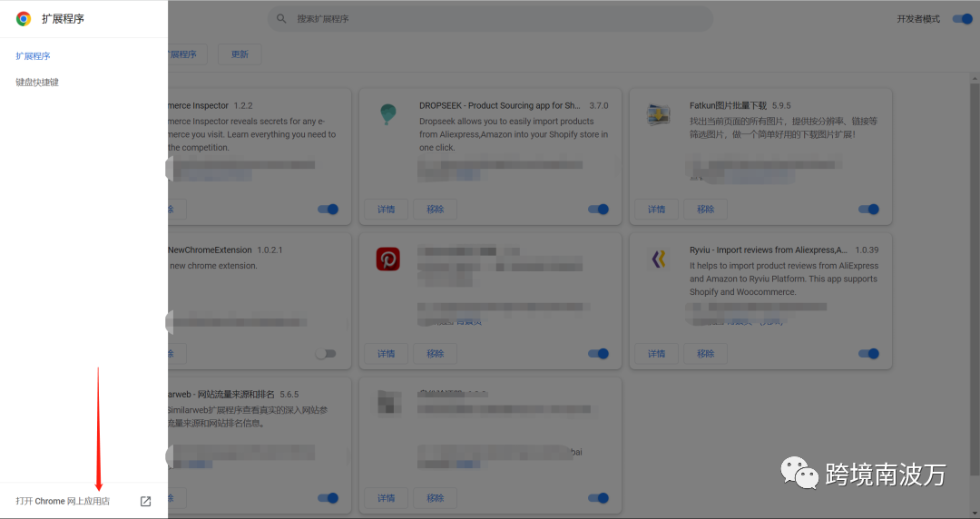Click 移除 for DROPSEEK extension
The width and height of the screenshot is (980, 519).
pos(435,209)
